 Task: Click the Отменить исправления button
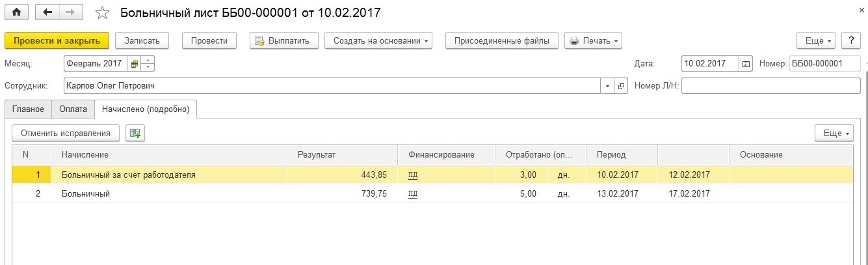pos(66,133)
